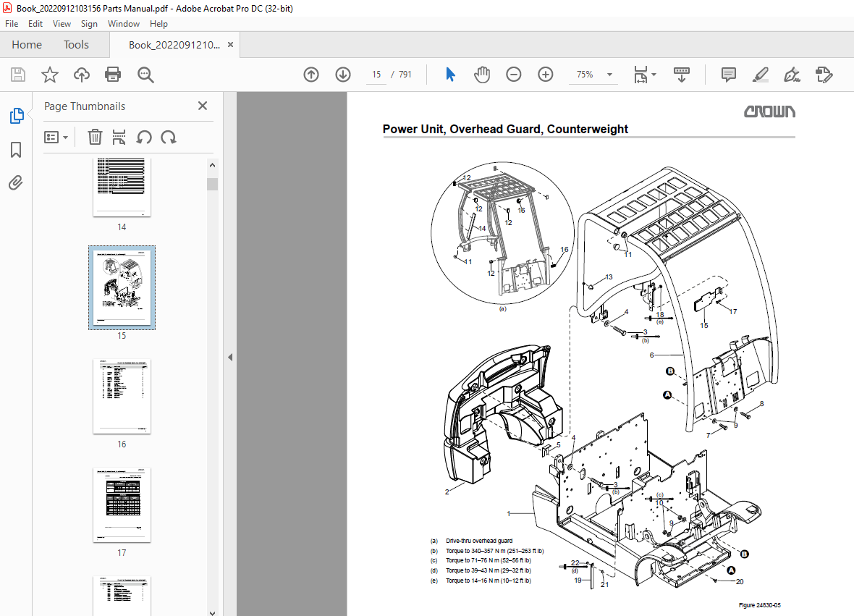Select the Book_2022091210... document tab

pyautogui.click(x=174, y=45)
